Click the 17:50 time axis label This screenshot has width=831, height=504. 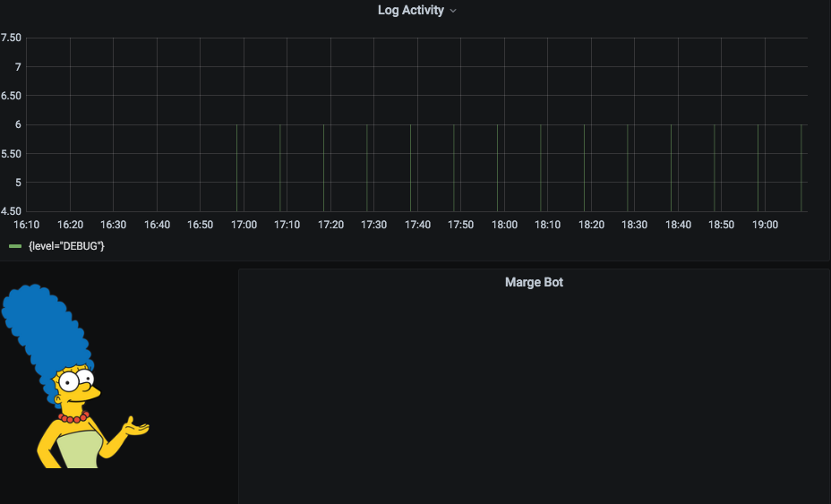click(x=461, y=225)
